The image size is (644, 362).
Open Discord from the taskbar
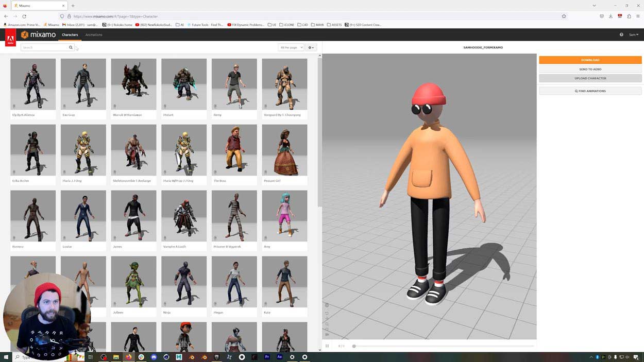pos(154,357)
